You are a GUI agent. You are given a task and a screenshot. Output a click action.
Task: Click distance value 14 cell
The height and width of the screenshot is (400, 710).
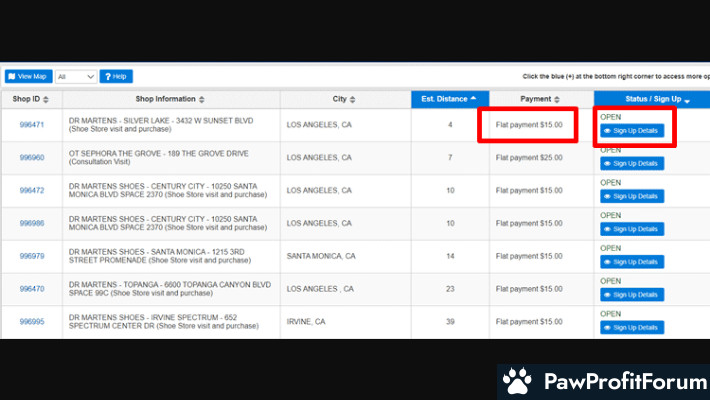[x=450, y=256]
